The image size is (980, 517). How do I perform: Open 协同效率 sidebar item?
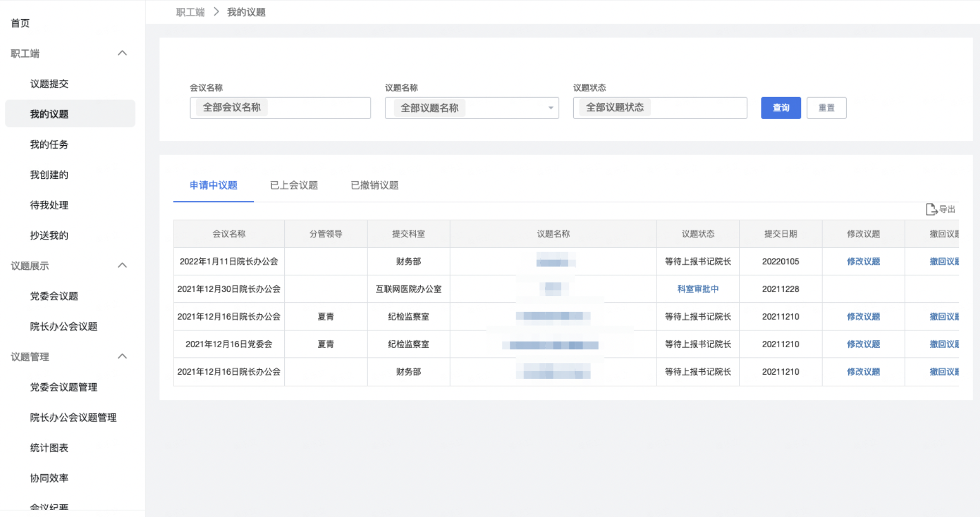pos(49,478)
